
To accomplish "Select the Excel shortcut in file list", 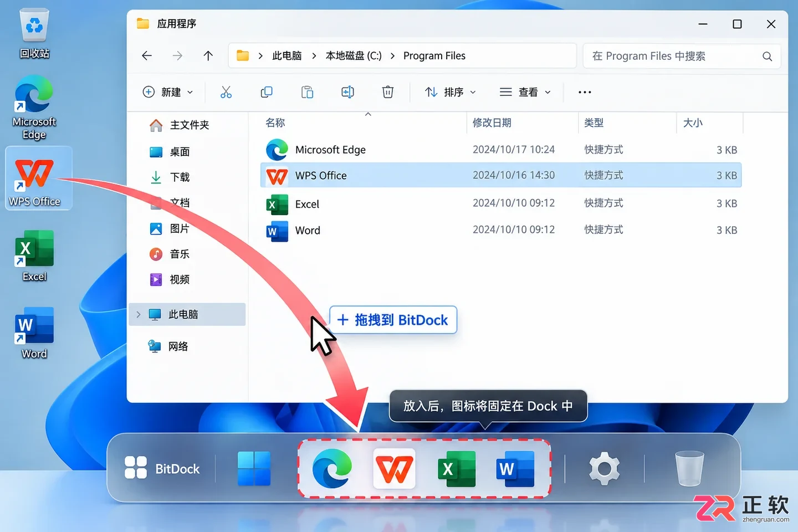I will (501, 203).
